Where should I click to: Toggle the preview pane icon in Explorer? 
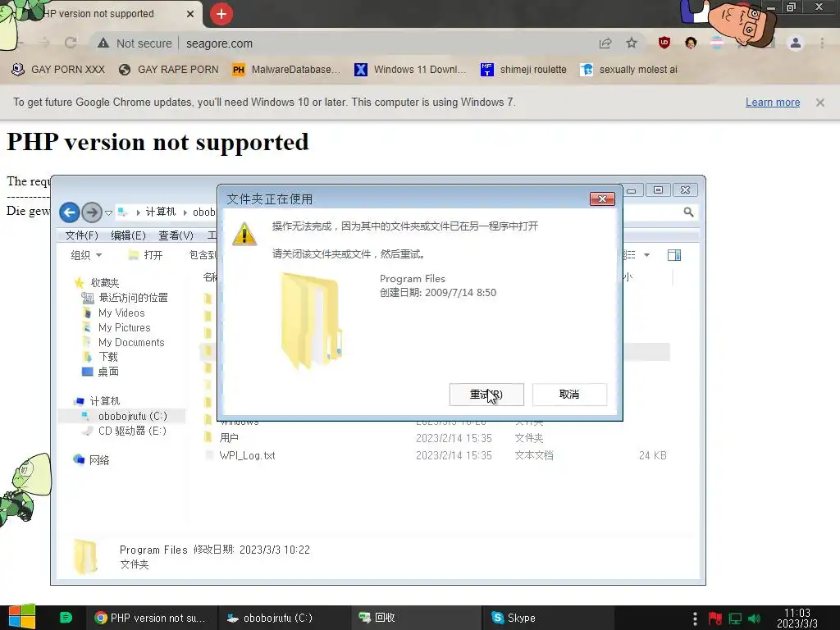tap(674, 255)
